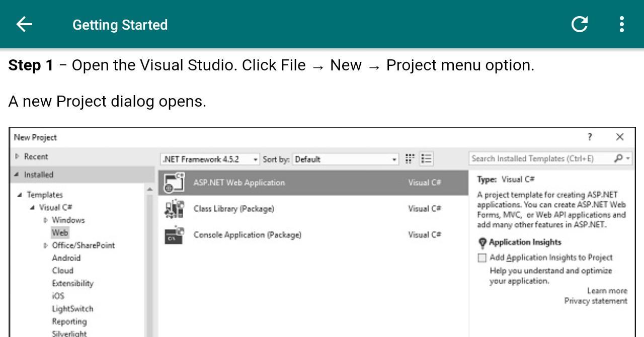
Task: Select the Cloud templates category
Action: tap(63, 271)
